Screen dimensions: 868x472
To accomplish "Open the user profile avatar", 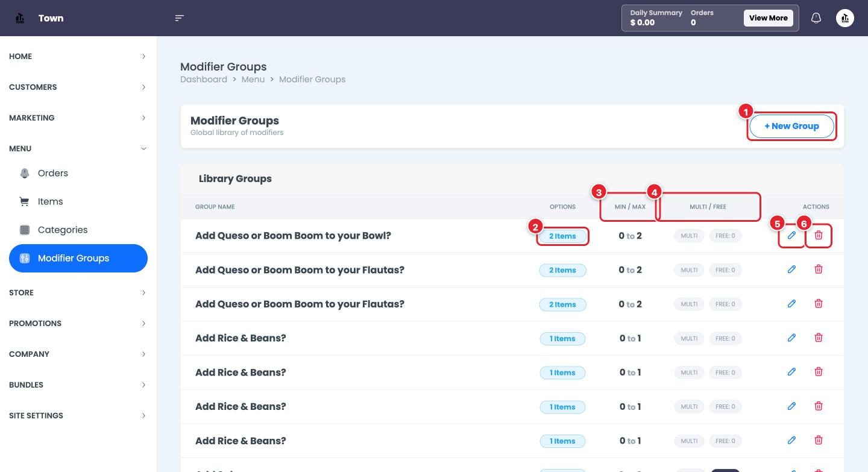I will tap(845, 18).
